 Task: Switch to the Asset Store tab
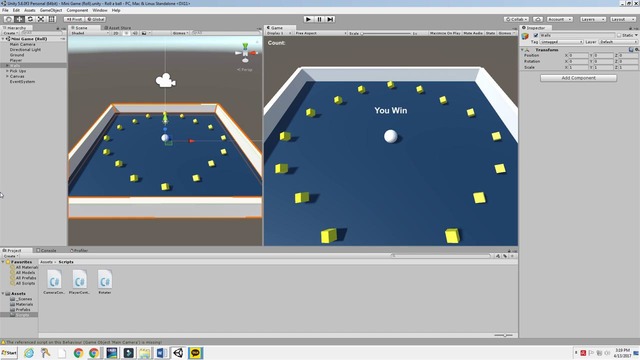118,28
